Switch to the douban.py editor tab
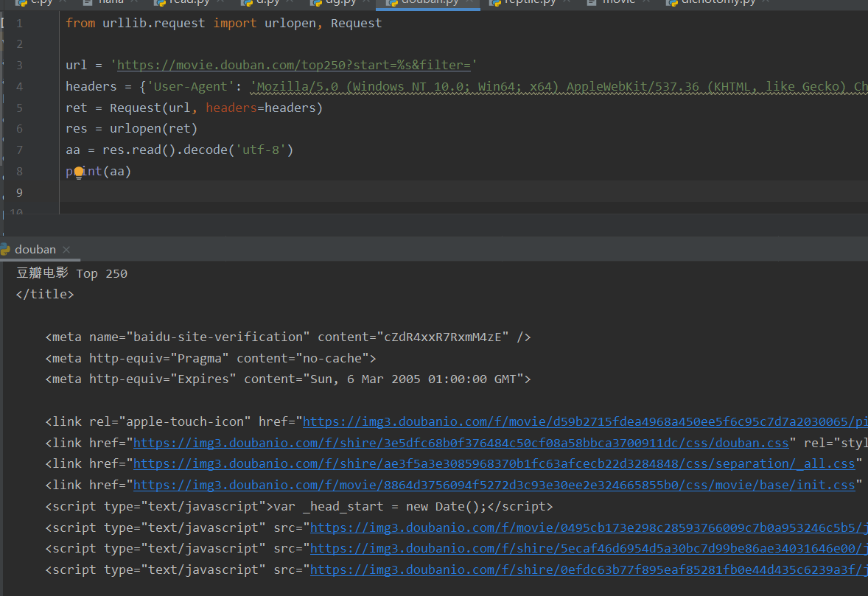The width and height of the screenshot is (868, 596). coord(428,3)
